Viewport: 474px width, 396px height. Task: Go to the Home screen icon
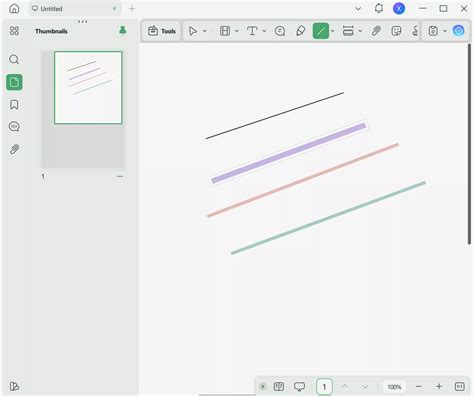click(x=14, y=8)
